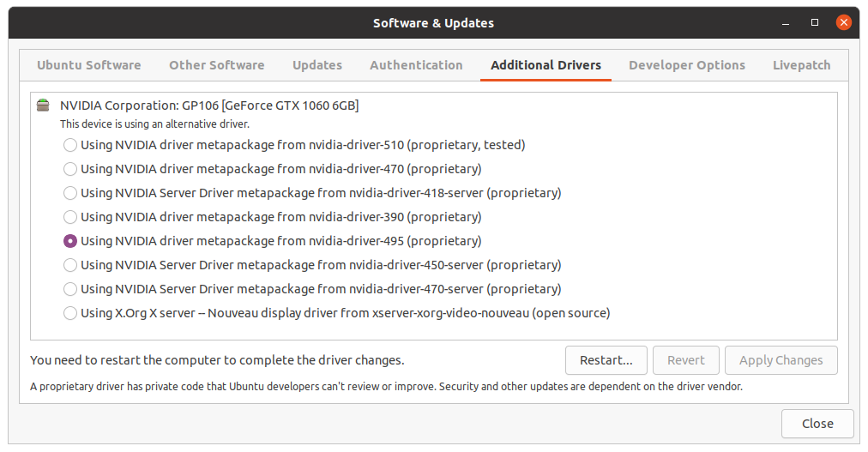Select the Additional Drivers tab

tap(546, 65)
